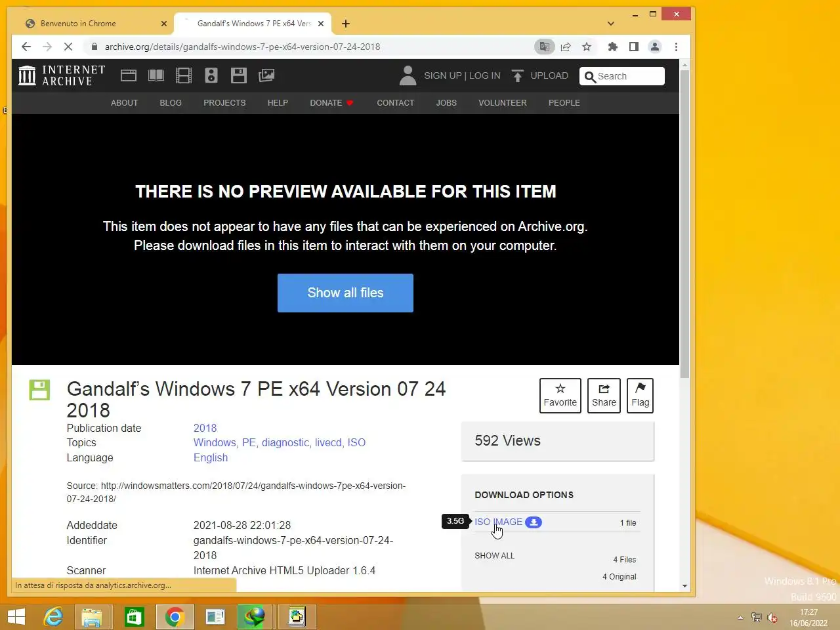This screenshot has height=630, width=840.
Task: Open the Chrome three-dot menu
Action: [x=676, y=47]
